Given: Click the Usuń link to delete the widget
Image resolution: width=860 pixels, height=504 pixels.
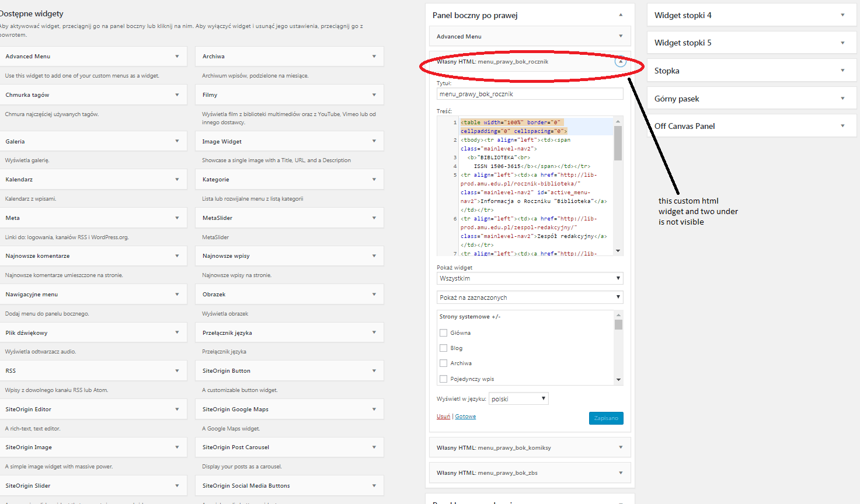Looking at the screenshot, I should tap(443, 416).
